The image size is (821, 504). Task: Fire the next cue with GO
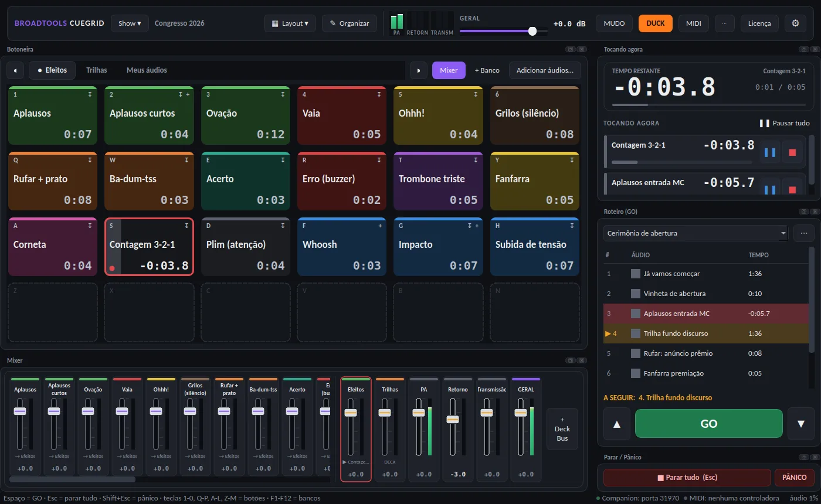click(x=709, y=424)
